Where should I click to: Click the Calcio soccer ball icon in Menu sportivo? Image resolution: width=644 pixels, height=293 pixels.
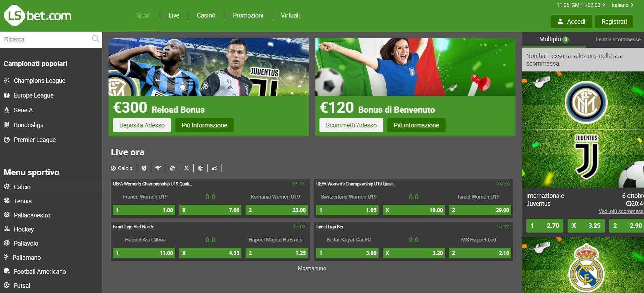(7, 187)
